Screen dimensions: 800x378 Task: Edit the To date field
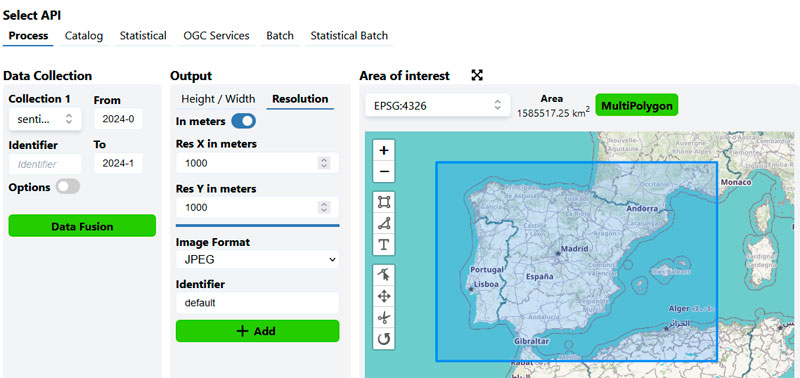click(x=118, y=163)
